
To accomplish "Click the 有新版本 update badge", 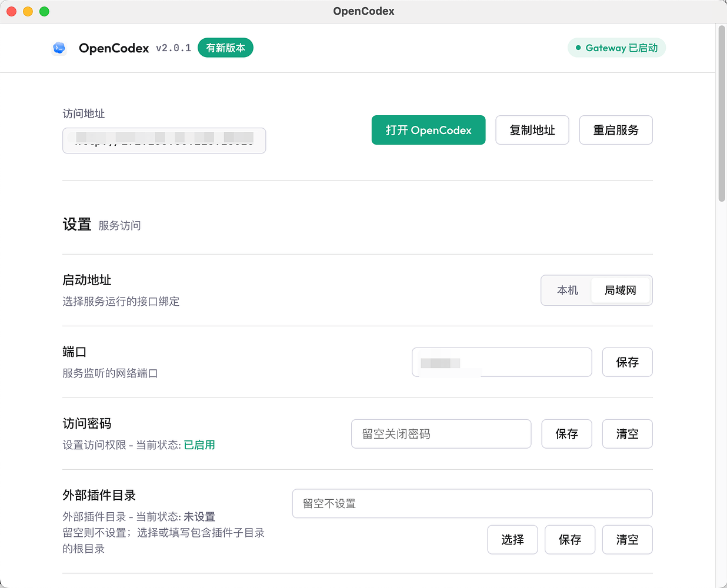I will tap(225, 48).
